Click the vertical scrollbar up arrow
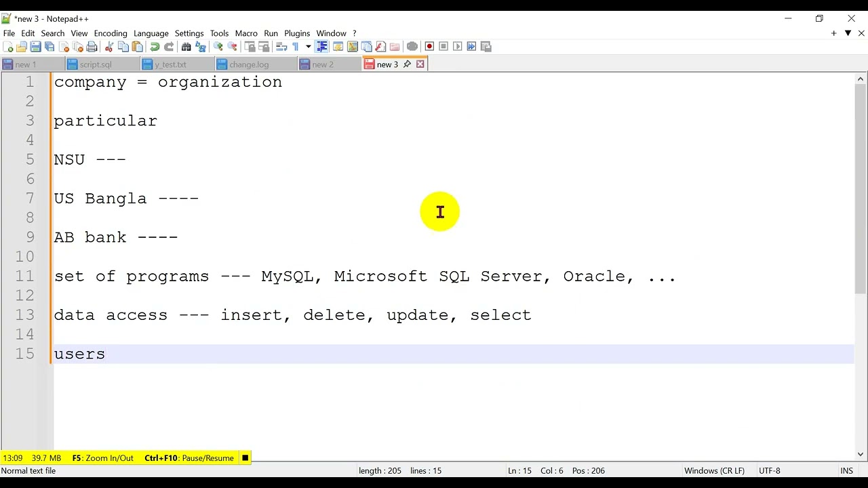Viewport: 868px width, 488px height. point(861,79)
